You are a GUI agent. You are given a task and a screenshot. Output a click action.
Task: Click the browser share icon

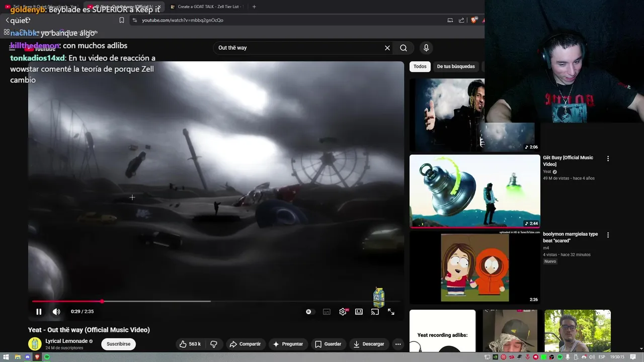coord(461,20)
